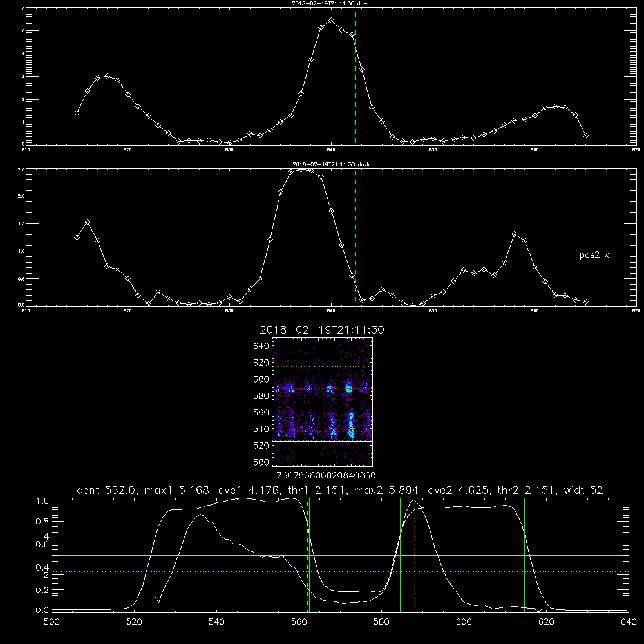Click the "0.0" y-axis label of bottom plot
The image size is (644, 644).
(x=43, y=611)
